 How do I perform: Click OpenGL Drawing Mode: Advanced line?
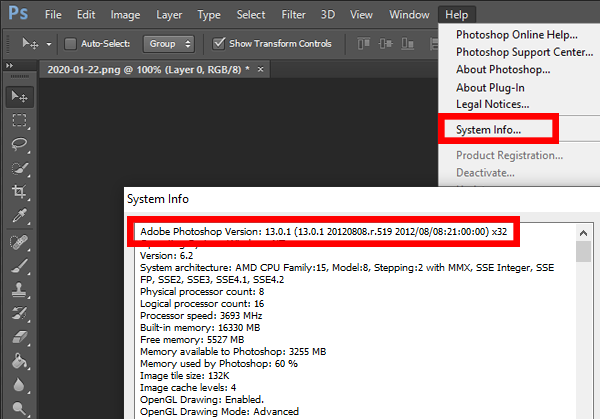coord(219,412)
